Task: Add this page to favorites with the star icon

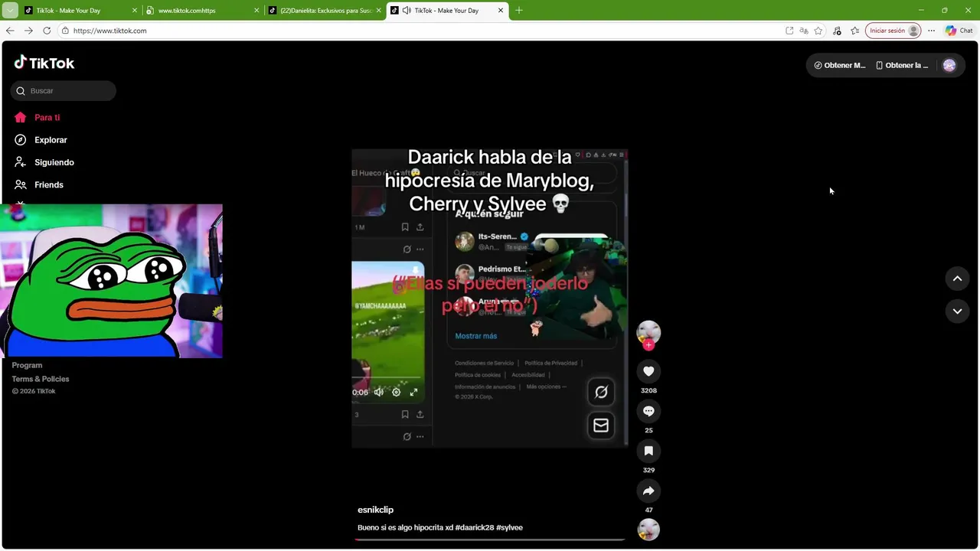Action: tap(818, 31)
